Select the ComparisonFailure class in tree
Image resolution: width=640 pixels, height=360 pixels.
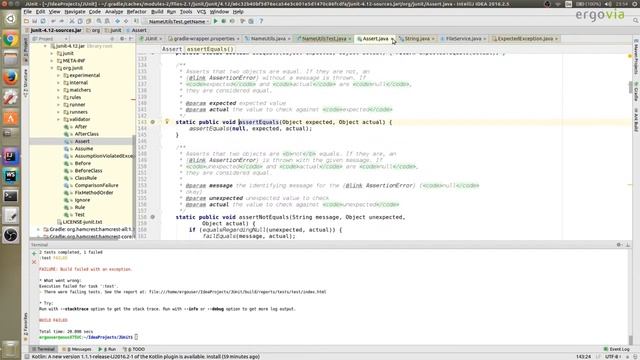pyautogui.click(x=96, y=185)
